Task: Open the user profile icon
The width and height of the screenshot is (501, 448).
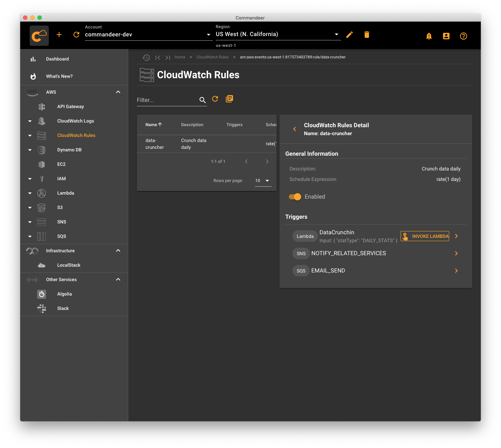Action: point(446,36)
